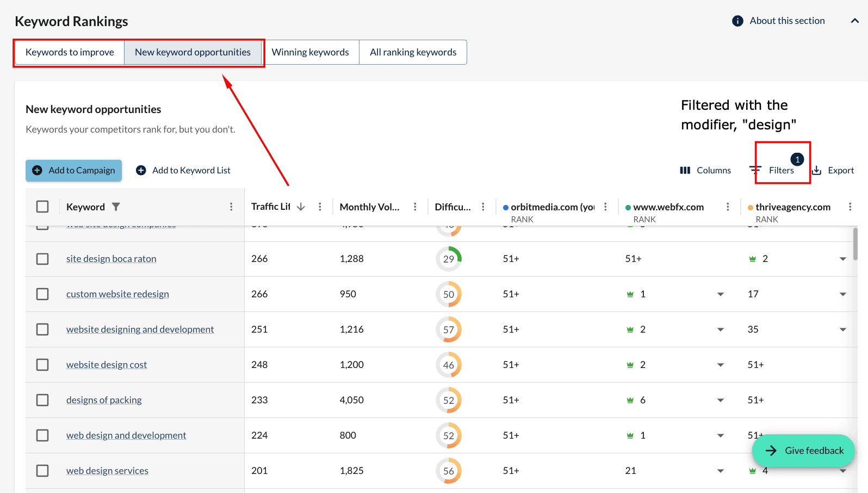Click the difficulty score 57 gauge

coord(449,329)
